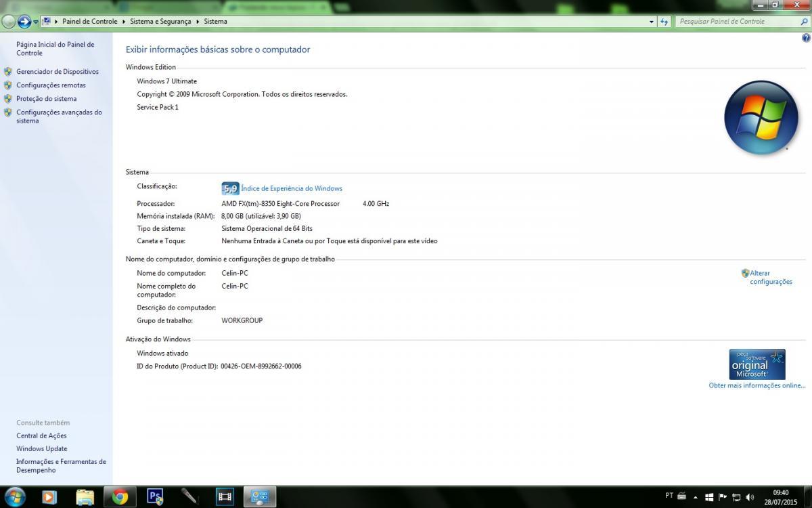Viewport: 812px width, 508px height.
Task: Switch to Google Chrome in taskbar
Action: (x=120, y=497)
